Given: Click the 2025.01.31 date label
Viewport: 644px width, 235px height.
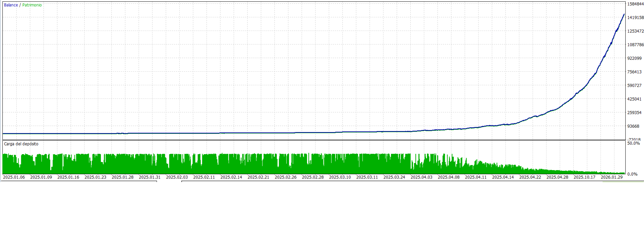Looking at the screenshot, I should (150, 177).
